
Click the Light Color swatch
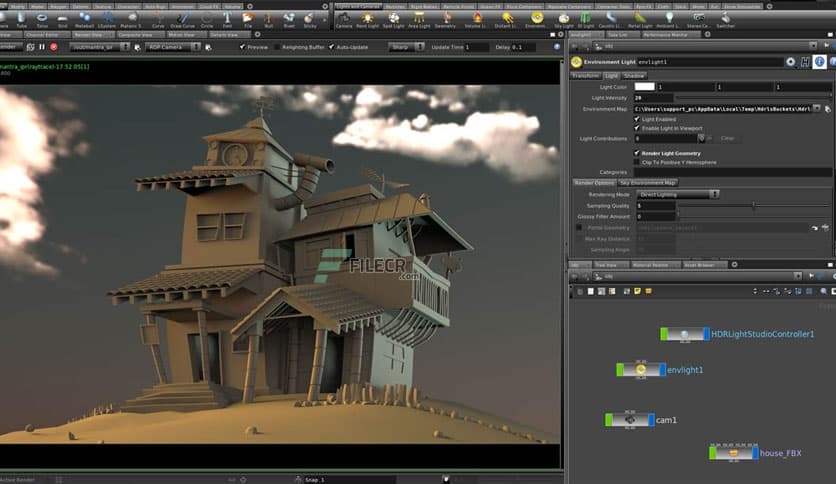tap(644, 86)
